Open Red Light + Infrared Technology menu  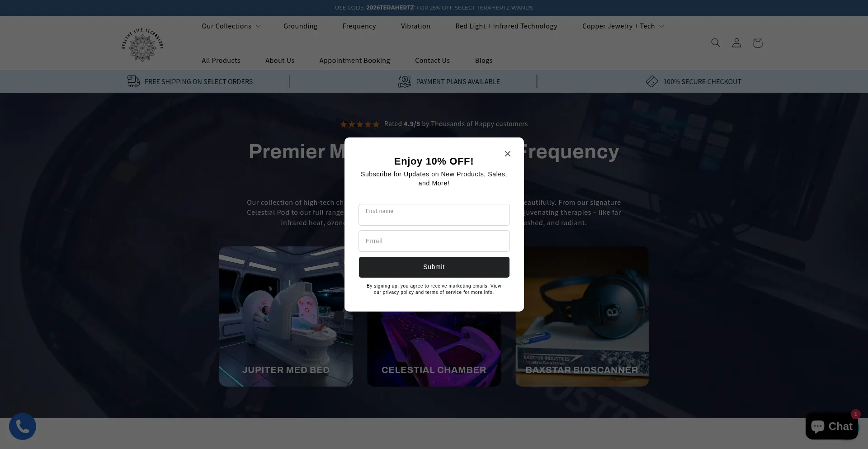(x=506, y=26)
